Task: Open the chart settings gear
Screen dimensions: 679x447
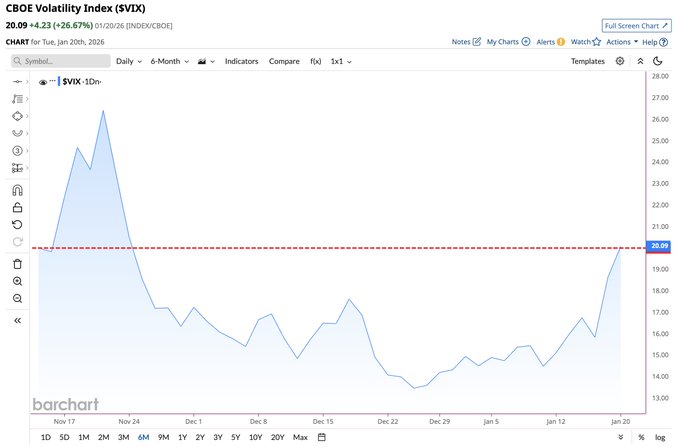Action: pos(620,61)
